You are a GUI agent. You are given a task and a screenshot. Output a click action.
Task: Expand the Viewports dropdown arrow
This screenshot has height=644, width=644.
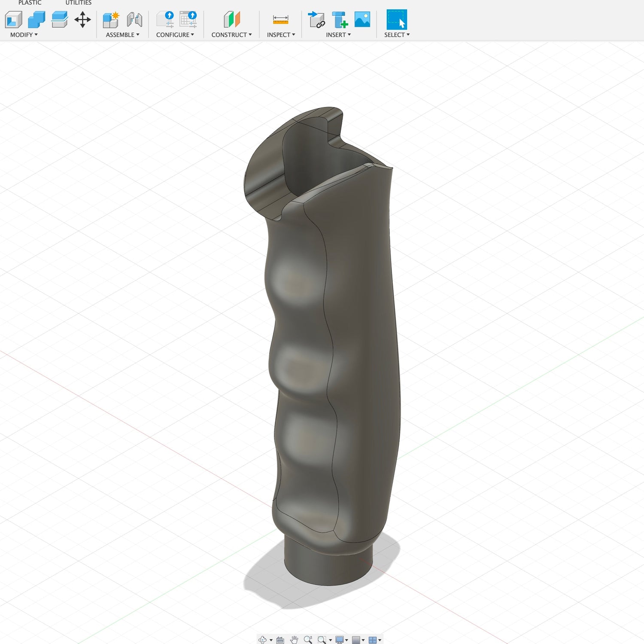[380, 640]
